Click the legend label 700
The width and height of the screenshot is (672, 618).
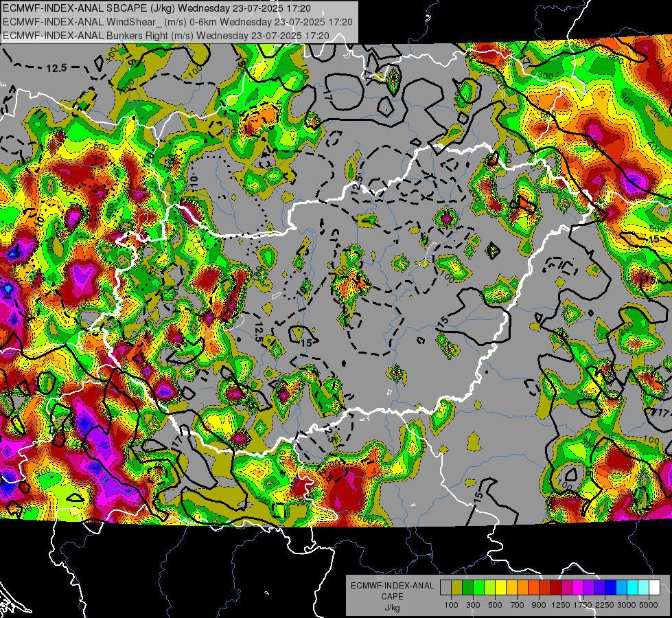[x=518, y=605]
